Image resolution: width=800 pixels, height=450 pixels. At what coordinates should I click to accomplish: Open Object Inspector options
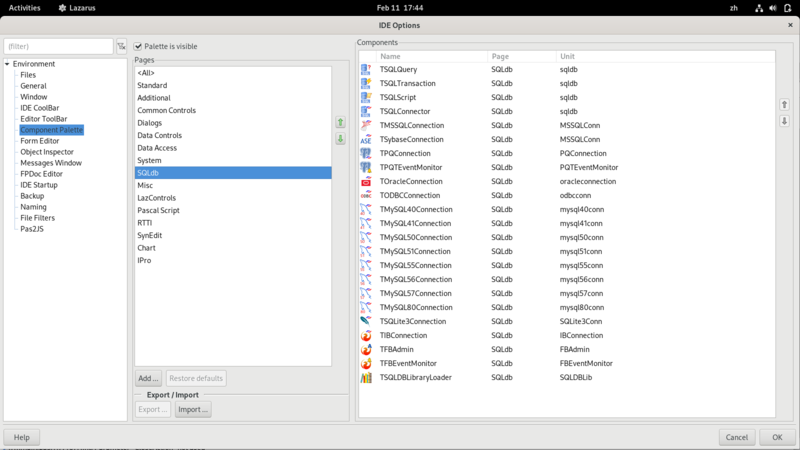click(47, 152)
